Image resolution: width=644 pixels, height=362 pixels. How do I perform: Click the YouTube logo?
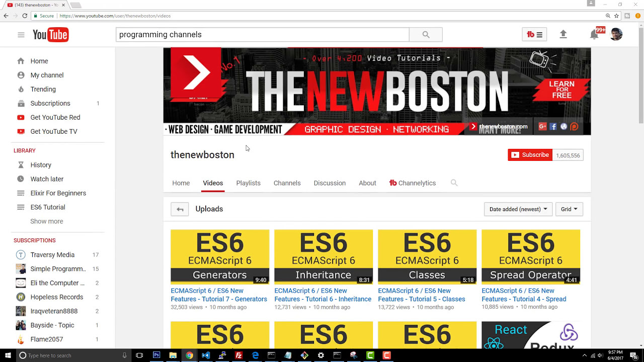50,35
